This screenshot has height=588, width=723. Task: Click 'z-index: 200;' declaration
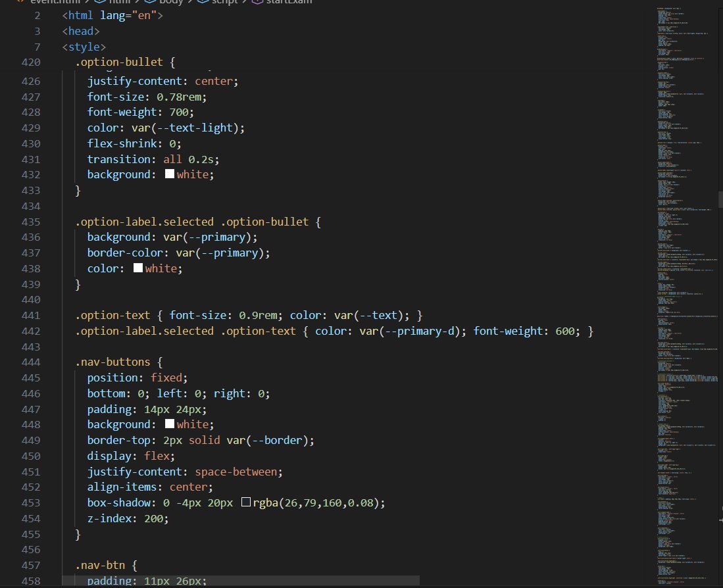coord(128,518)
